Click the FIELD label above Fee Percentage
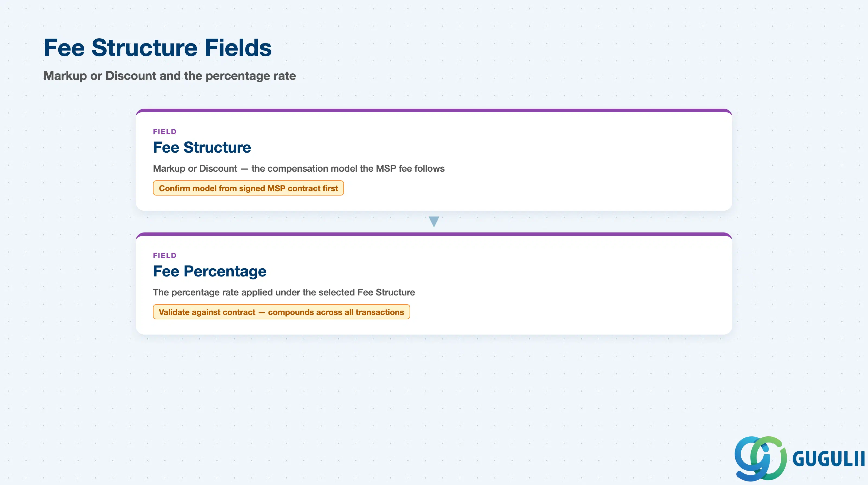 click(x=165, y=255)
